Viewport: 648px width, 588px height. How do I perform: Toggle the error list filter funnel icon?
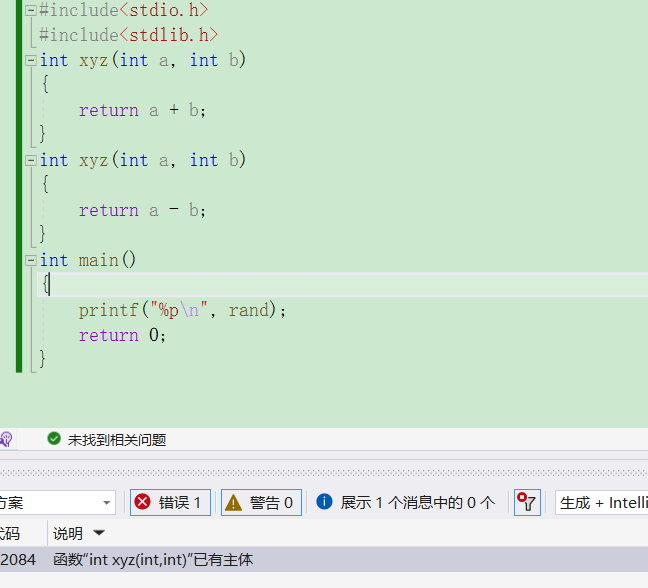[x=527, y=502]
